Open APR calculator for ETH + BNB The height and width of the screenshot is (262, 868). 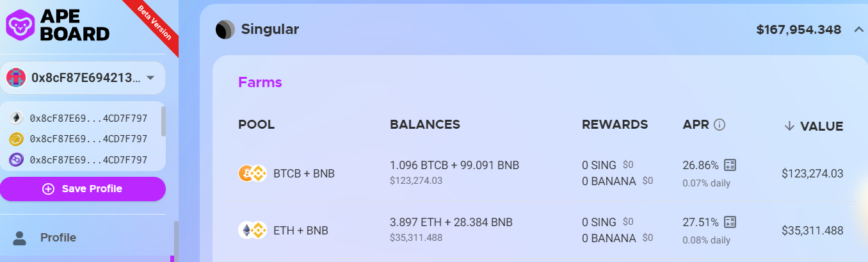730,222
